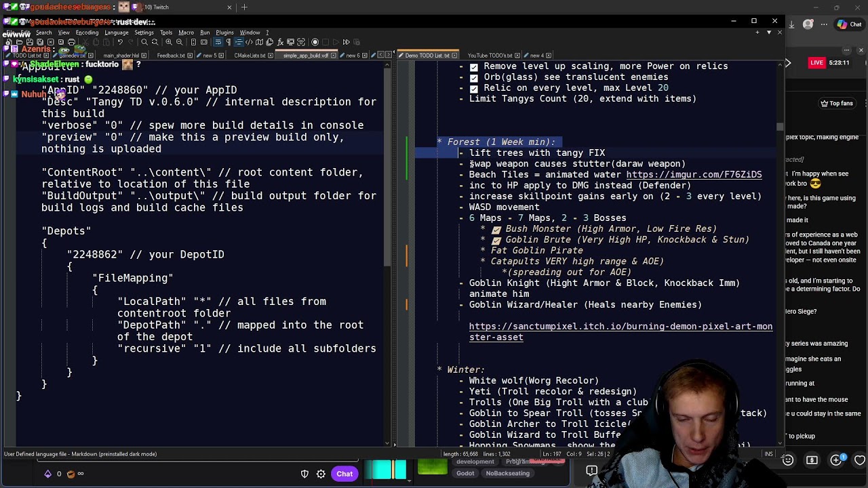Image resolution: width=868 pixels, height=488 pixels.
Task: Close the simple_app_build.vdf tab
Action: [334, 56]
